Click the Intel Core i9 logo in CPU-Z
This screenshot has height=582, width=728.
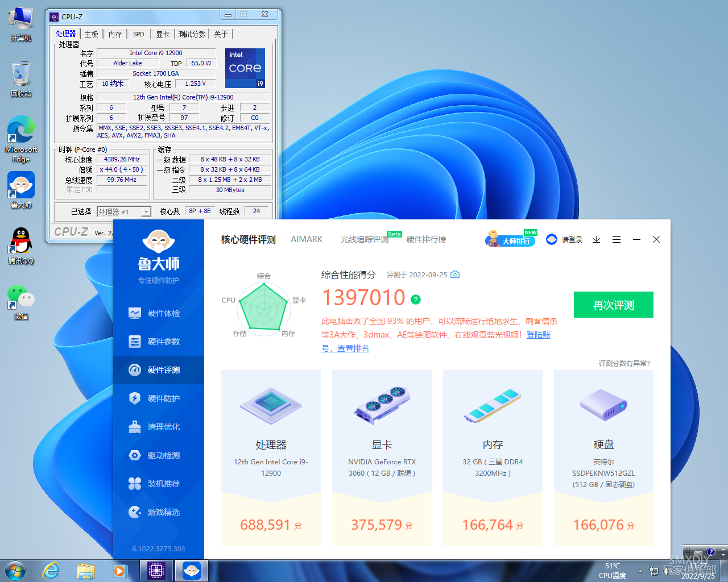245,68
